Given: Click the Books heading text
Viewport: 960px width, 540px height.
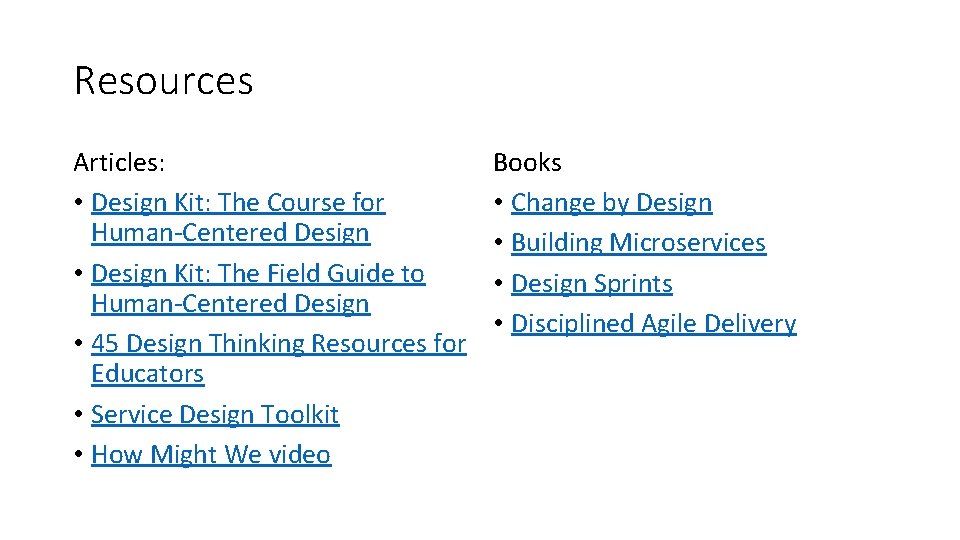Looking at the screenshot, I should (527, 162).
